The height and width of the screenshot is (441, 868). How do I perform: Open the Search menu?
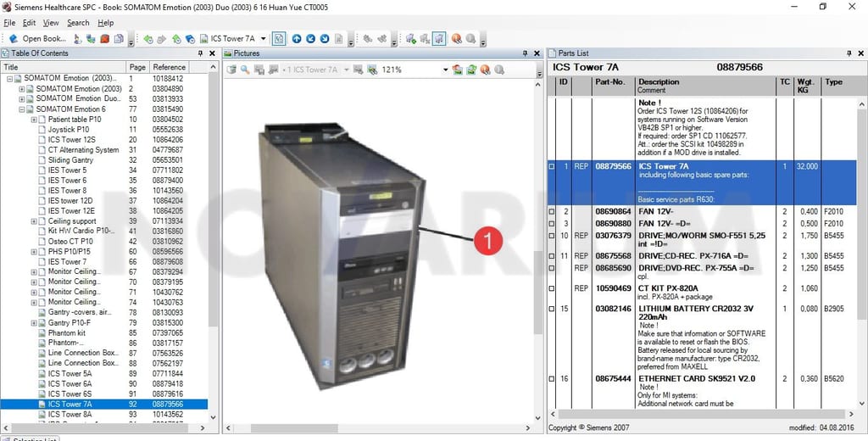[x=78, y=23]
